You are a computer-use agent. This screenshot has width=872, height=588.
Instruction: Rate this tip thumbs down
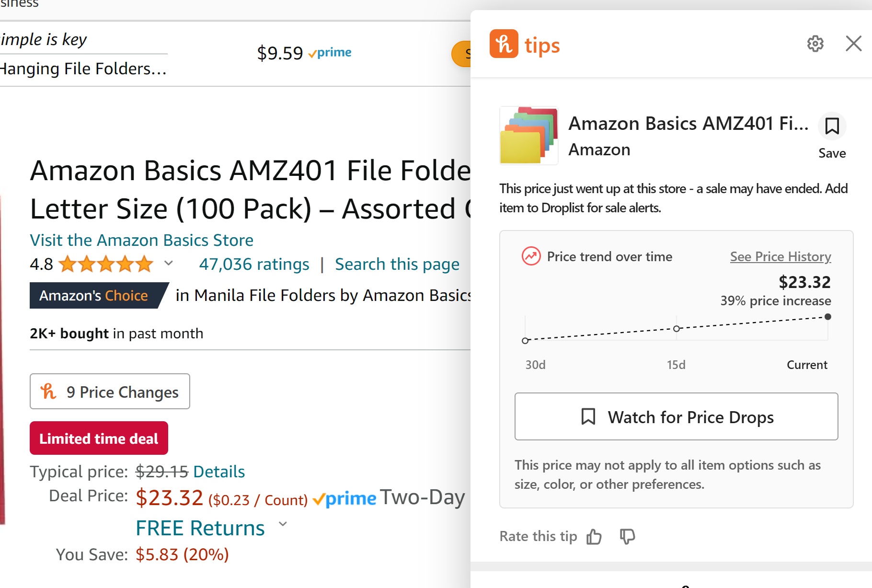point(627,536)
